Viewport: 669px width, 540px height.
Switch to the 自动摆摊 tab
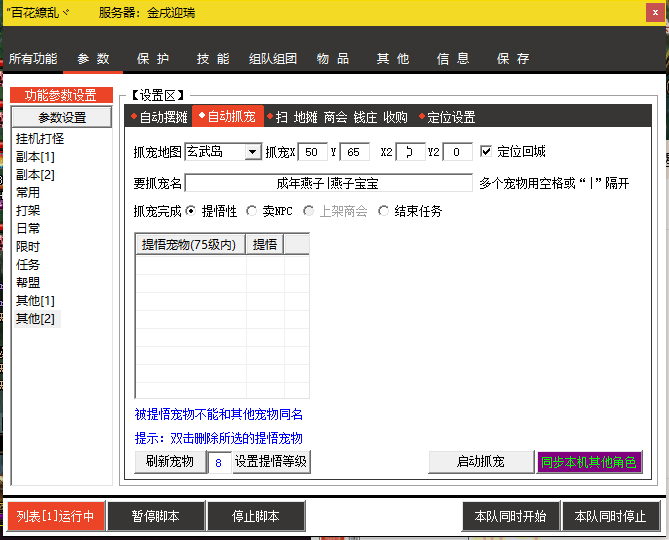pos(159,116)
